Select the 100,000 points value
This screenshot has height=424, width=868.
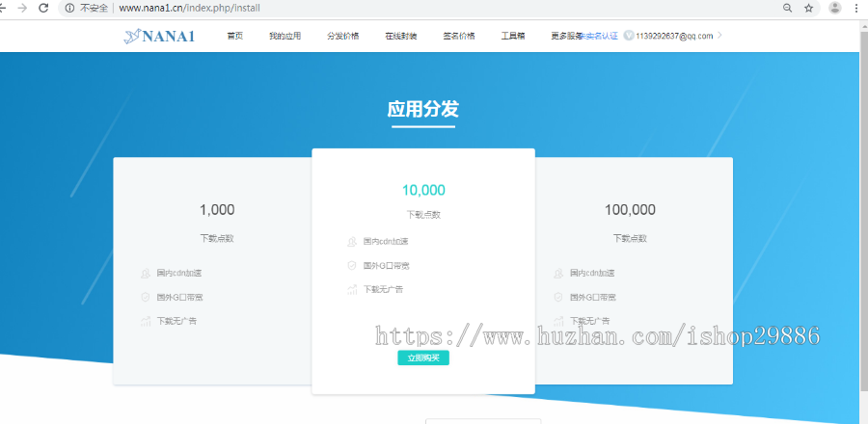[x=630, y=210]
